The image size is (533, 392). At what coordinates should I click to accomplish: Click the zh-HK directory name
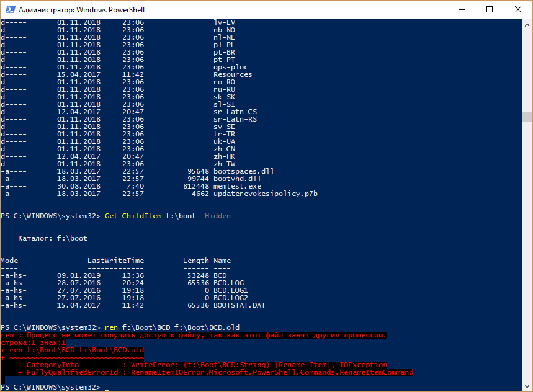224,156
